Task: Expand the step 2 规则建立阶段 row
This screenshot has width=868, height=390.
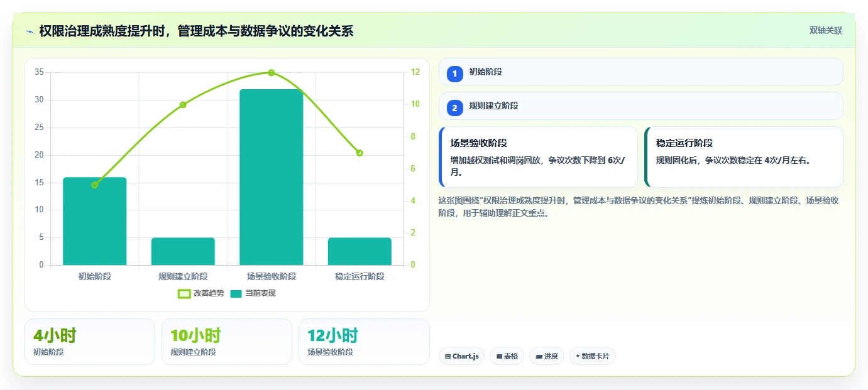Action: pos(640,106)
